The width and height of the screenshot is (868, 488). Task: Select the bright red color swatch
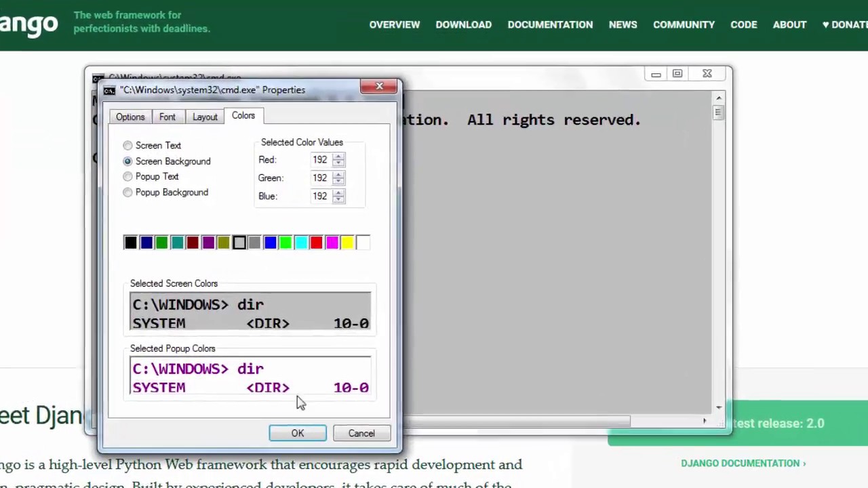point(317,243)
